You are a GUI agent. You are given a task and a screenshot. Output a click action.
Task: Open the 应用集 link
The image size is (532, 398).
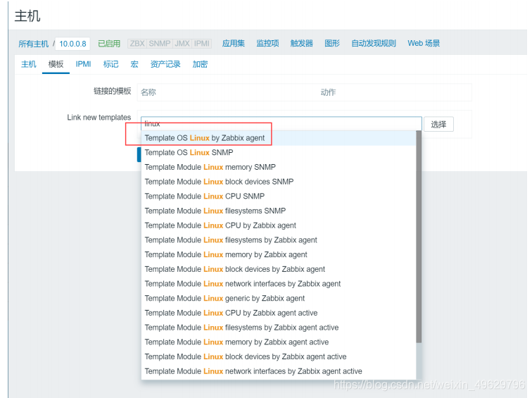click(234, 44)
